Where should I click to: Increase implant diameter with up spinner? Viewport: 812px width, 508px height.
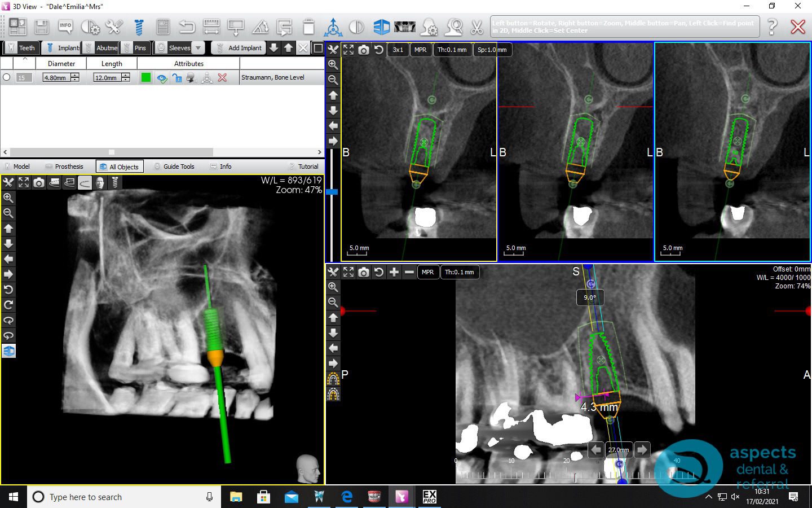pos(75,75)
